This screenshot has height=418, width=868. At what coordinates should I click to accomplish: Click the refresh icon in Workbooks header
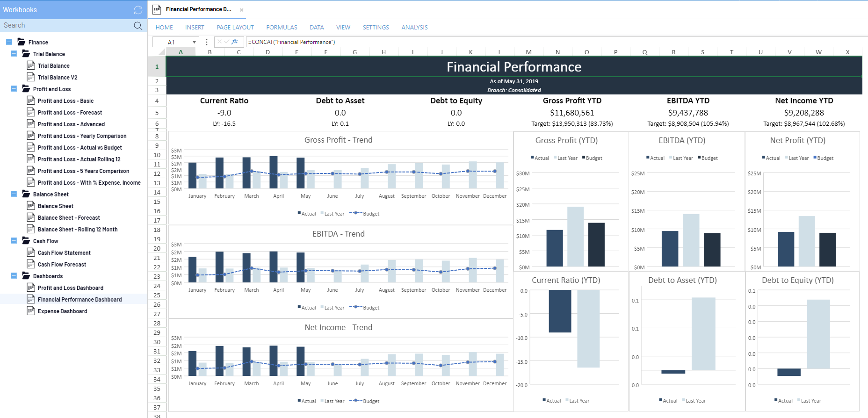(138, 10)
